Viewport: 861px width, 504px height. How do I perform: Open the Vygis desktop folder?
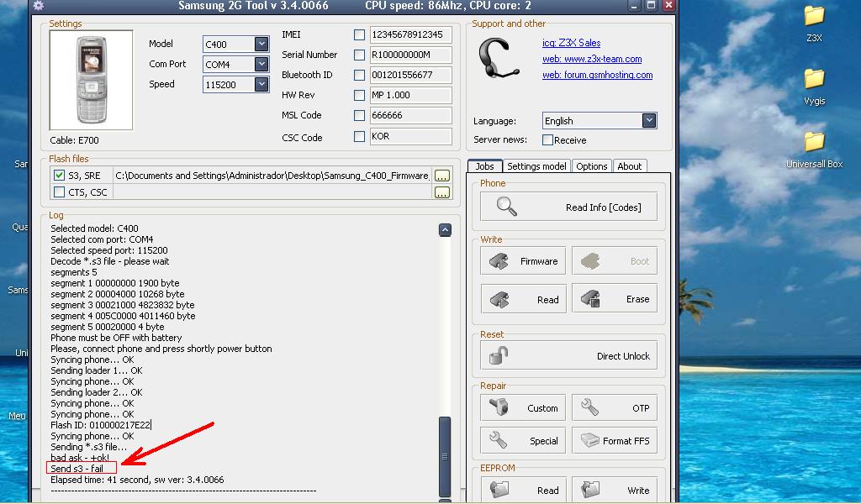(x=814, y=87)
